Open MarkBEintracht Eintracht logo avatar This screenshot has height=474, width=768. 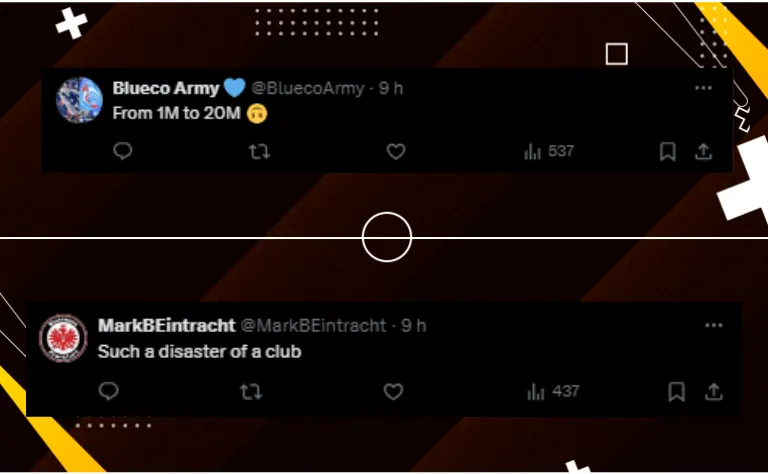(x=64, y=338)
